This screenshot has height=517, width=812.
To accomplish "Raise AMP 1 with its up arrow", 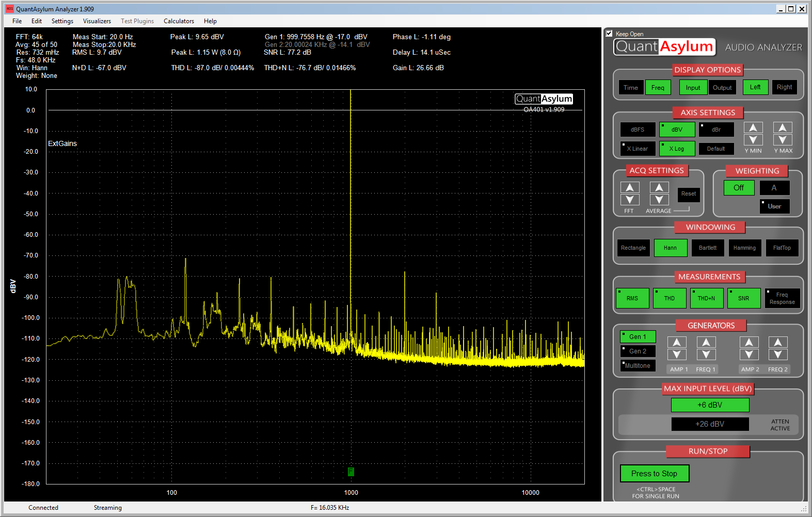I will (x=677, y=342).
